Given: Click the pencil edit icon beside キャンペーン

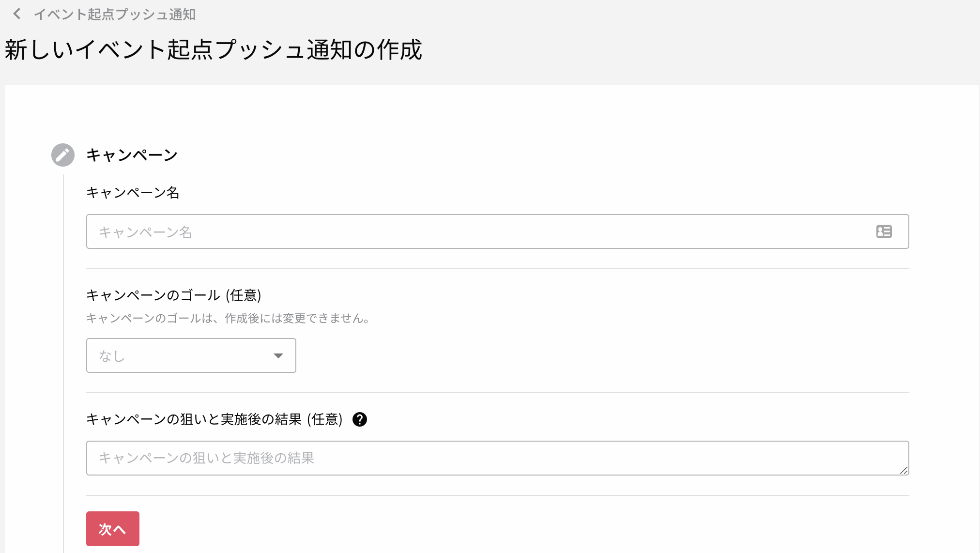Looking at the screenshot, I should 63,155.
